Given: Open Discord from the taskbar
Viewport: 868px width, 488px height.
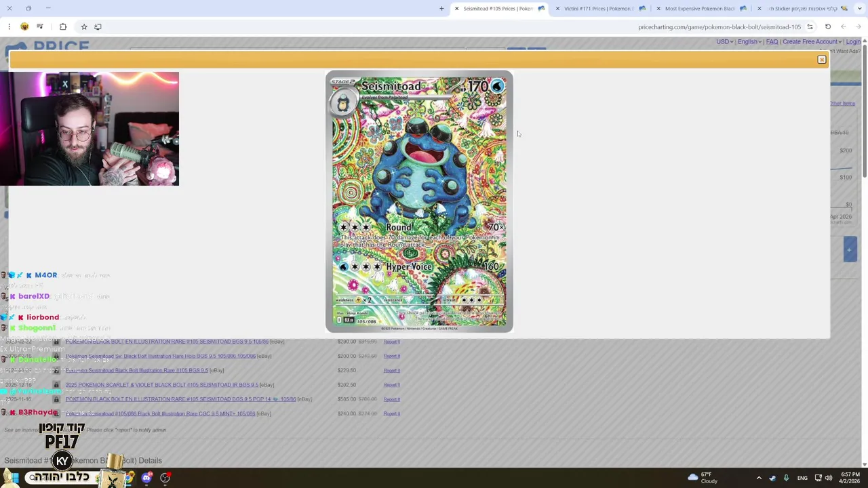Looking at the screenshot, I should 146,478.
